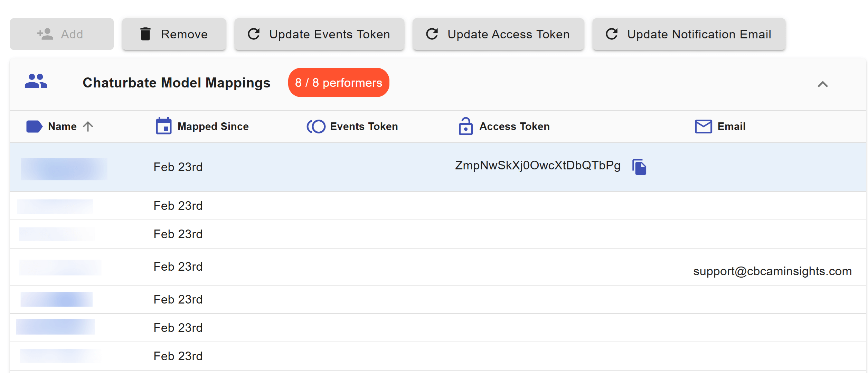The height and width of the screenshot is (373, 868).
Task: Click the disabled Add performer button
Action: (62, 34)
